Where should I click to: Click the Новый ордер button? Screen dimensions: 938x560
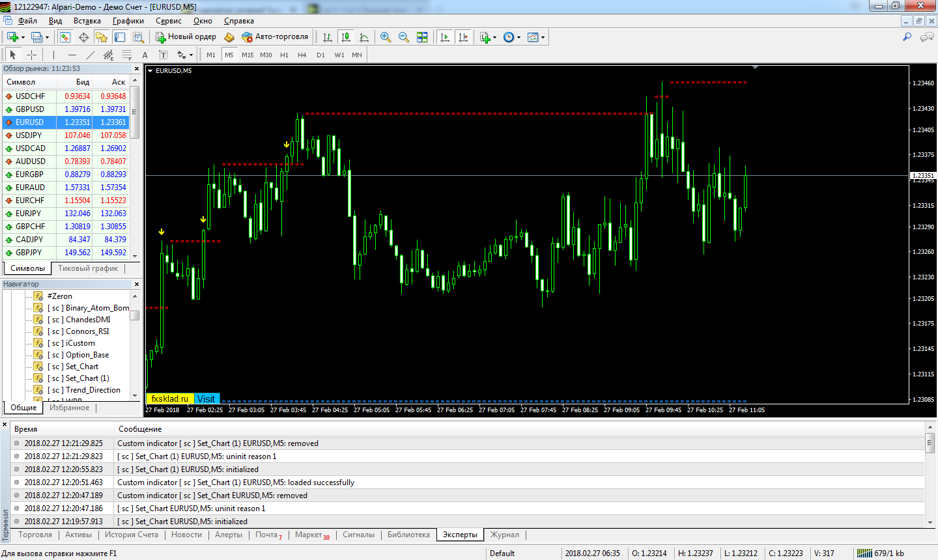[x=186, y=37]
